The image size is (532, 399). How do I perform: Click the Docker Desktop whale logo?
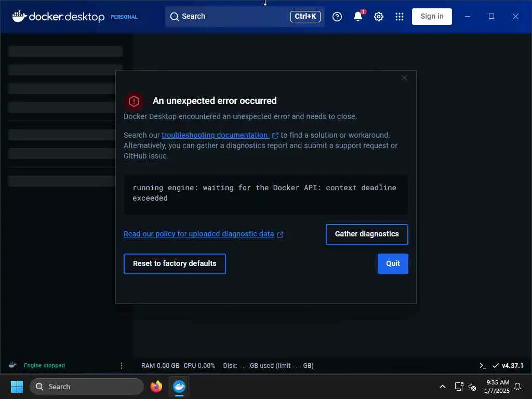pos(19,16)
